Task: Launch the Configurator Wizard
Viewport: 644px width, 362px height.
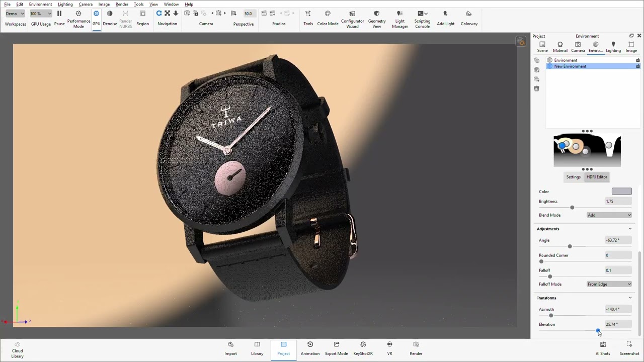Action: tap(352, 20)
